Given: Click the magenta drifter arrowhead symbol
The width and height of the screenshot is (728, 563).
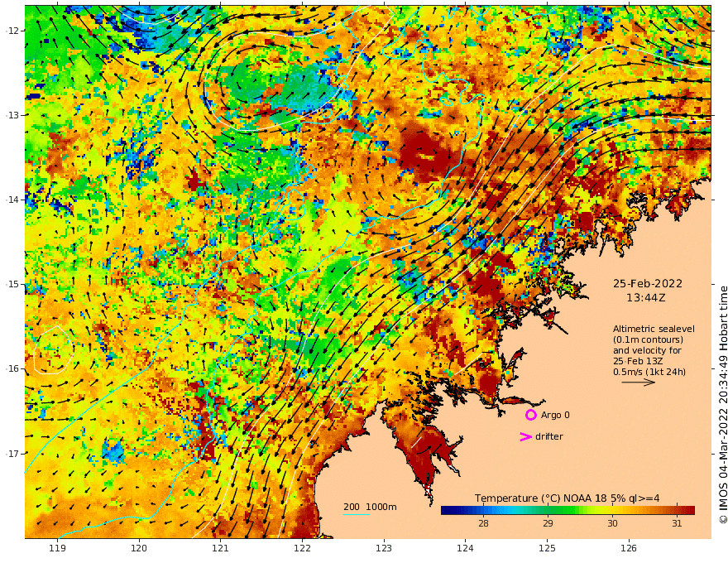Looking at the screenshot, I should click(525, 436).
